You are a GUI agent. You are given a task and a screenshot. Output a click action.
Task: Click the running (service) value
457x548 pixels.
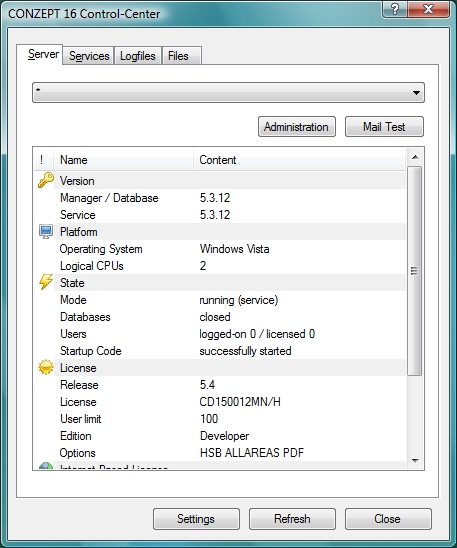tap(239, 300)
